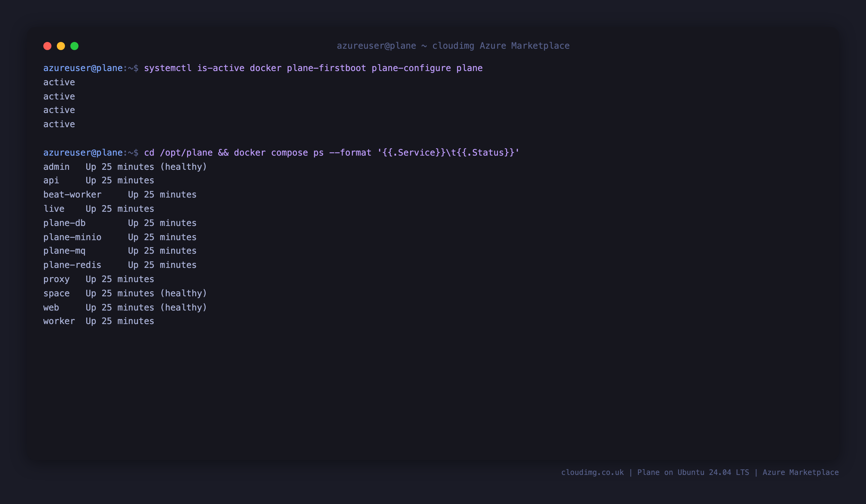866x504 pixels.
Task: Click the 'plane-firstboot' argument in the first command
Action: click(326, 68)
